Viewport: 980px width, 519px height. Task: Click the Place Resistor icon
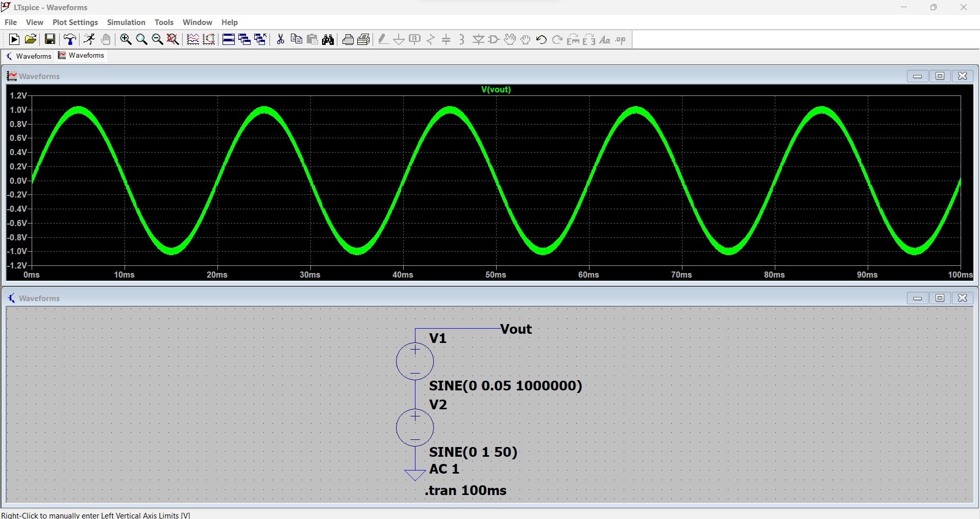431,39
